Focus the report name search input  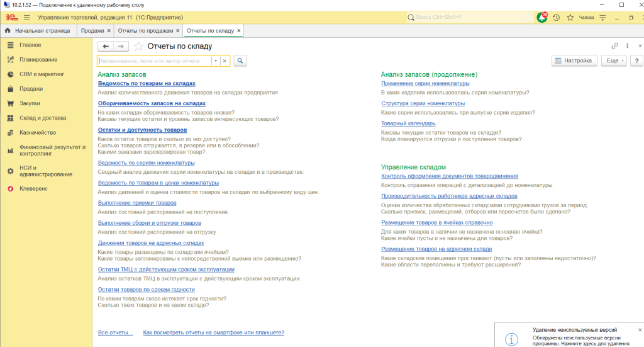tap(155, 61)
